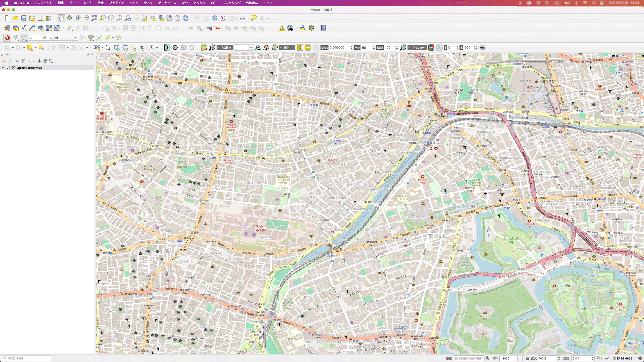The height and width of the screenshot is (362, 644).
Task: Open the Help contents question mark icon
Action: 323,28
